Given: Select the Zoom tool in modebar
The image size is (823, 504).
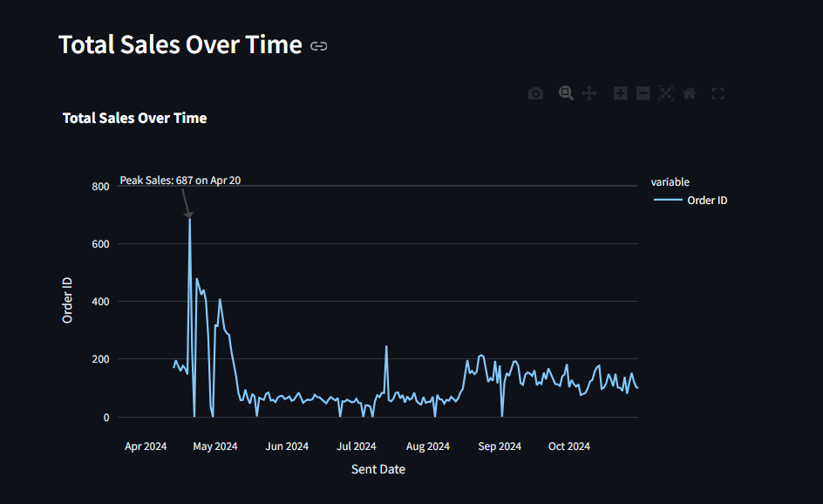Looking at the screenshot, I should click(566, 93).
